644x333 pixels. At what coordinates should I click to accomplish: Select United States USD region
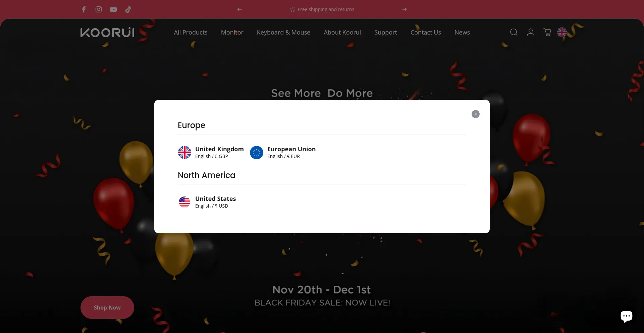pos(207,202)
